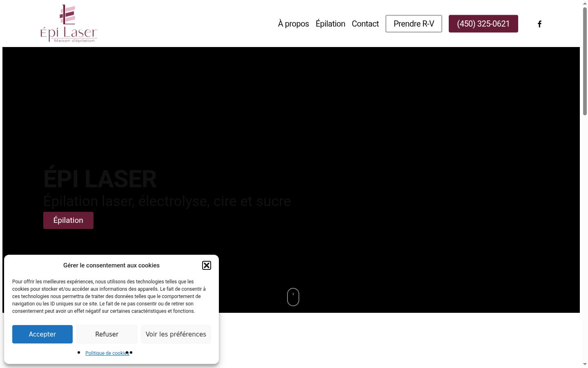Image resolution: width=588 pixels, height=368 pixels.
Task: Click the mouse scroll-down indicator icon
Action: pos(293,297)
